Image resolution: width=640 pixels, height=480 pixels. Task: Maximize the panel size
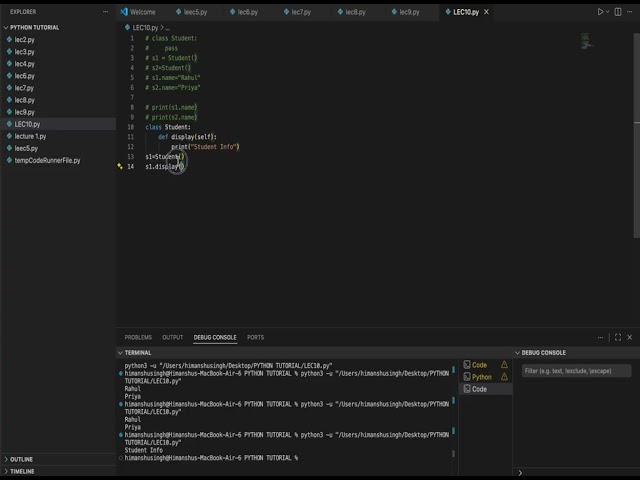click(x=618, y=337)
